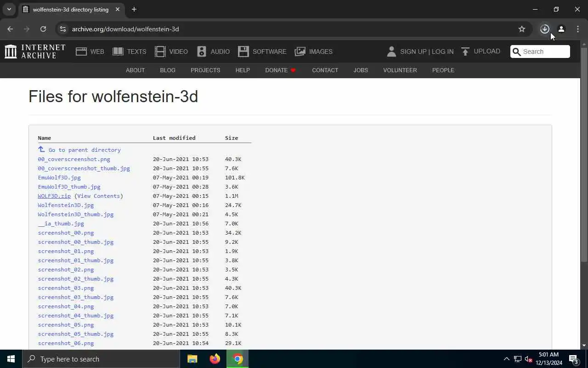588x368 pixels.
Task: Open the CONTACT menu item
Action: pos(325,70)
